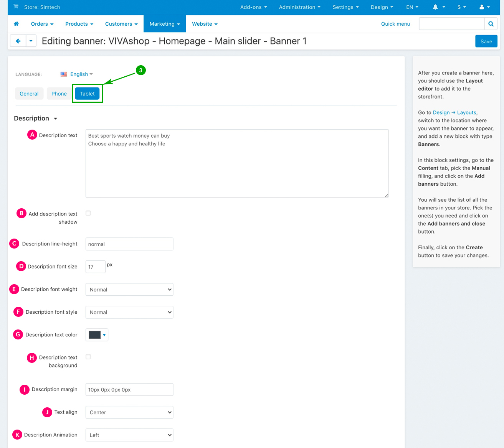Image resolution: width=504 pixels, height=448 pixels.
Task: Expand the Text align dropdown
Action: (129, 412)
